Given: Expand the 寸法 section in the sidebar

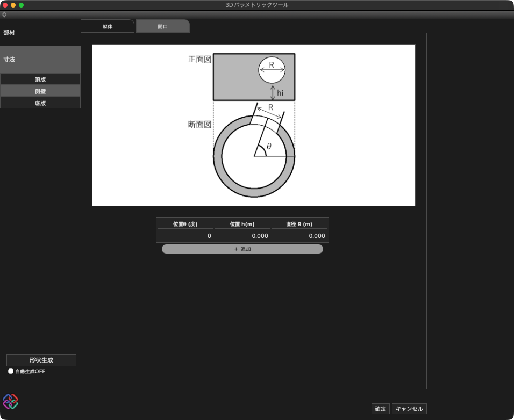Looking at the screenshot, I should (40, 60).
